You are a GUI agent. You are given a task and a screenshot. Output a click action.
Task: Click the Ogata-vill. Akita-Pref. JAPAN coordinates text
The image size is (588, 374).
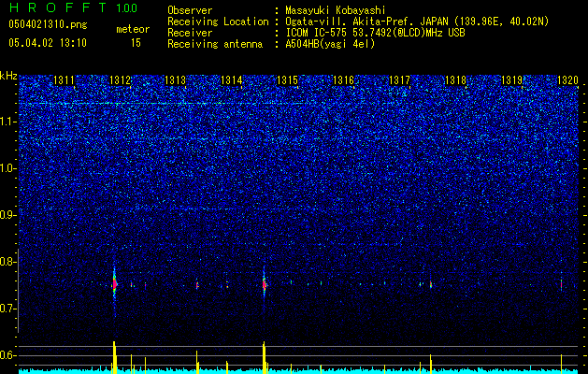coord(417,22)
